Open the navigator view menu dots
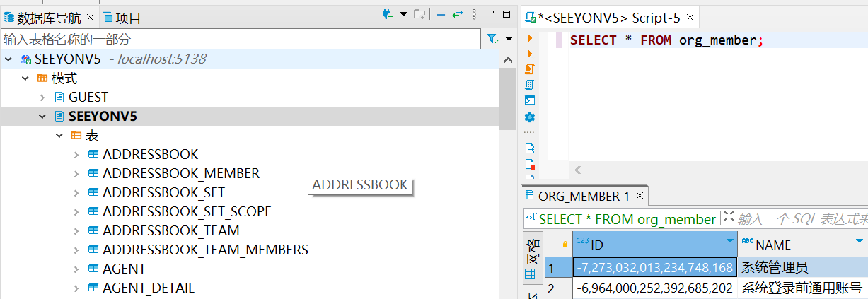This screenshot has height=299, width=868. pyautogui.click(x=474, y=14)
